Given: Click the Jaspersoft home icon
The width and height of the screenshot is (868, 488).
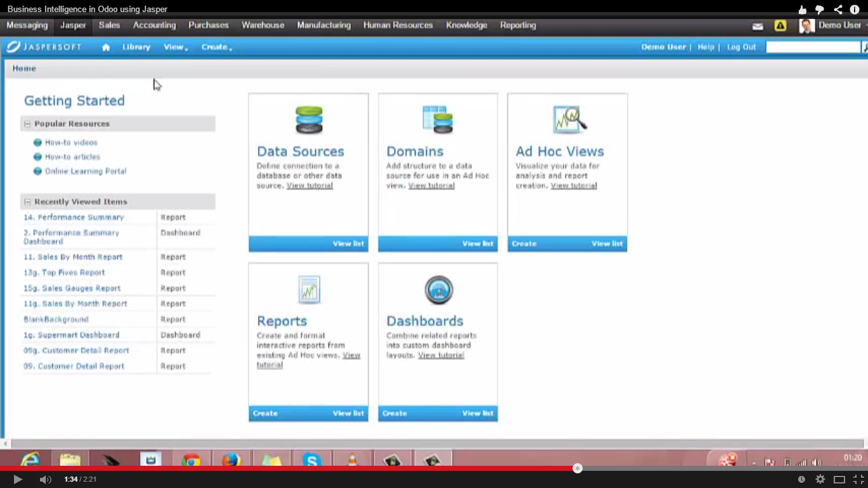Looking at the screenshot, I should tap(106, 47).
